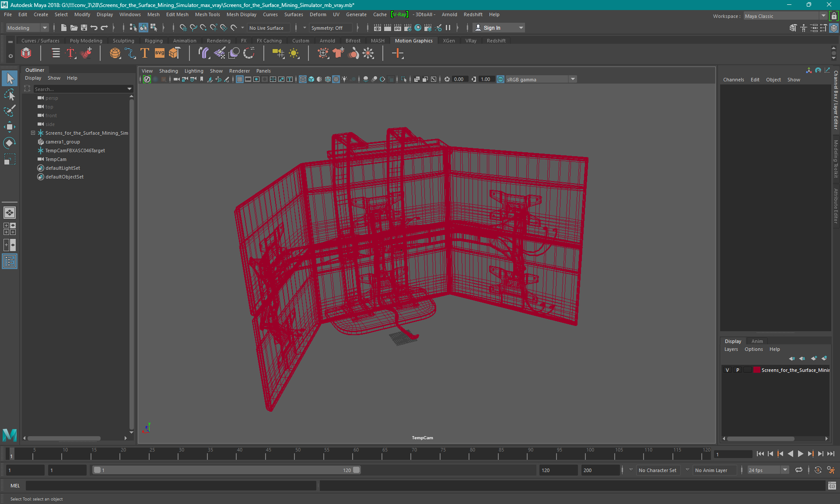Toggle viewport grid display

pyautogui.click(x=240, y=79)
